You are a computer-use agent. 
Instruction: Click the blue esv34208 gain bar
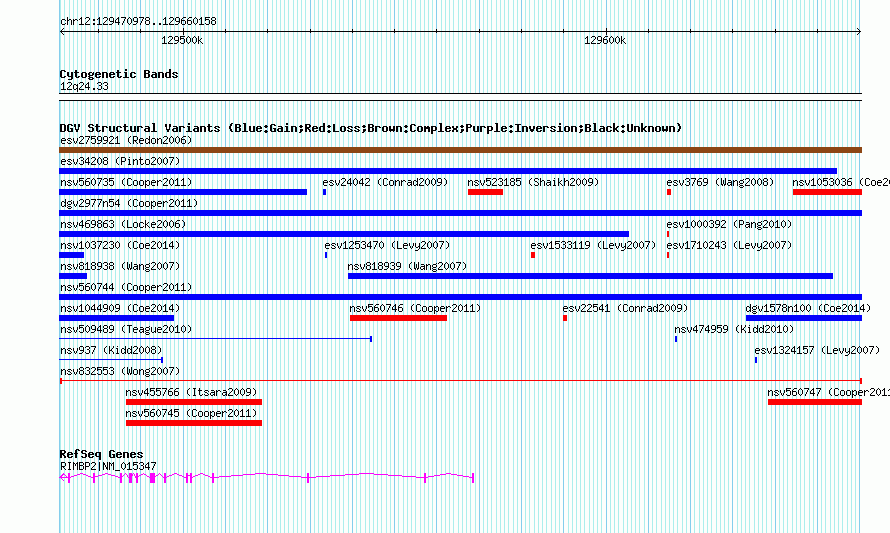tap(448, 171)
